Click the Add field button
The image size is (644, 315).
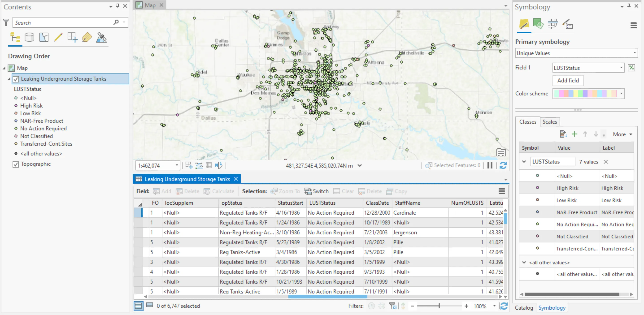[x=568, y=80]
